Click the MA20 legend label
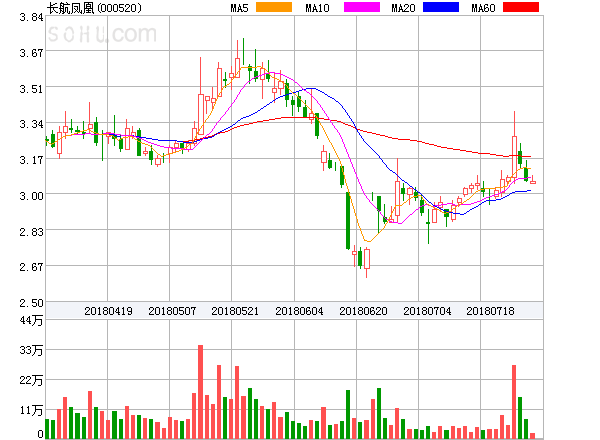 click(x=403, y=8)
